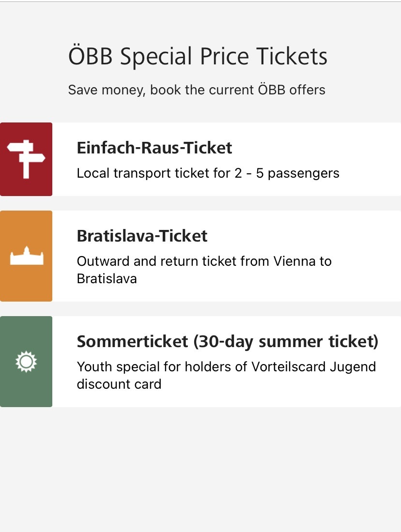Open the Bratislava-Ticket title link
This screenshot has width=401, height=532.
pyautogui.click(x=142, y=236)
